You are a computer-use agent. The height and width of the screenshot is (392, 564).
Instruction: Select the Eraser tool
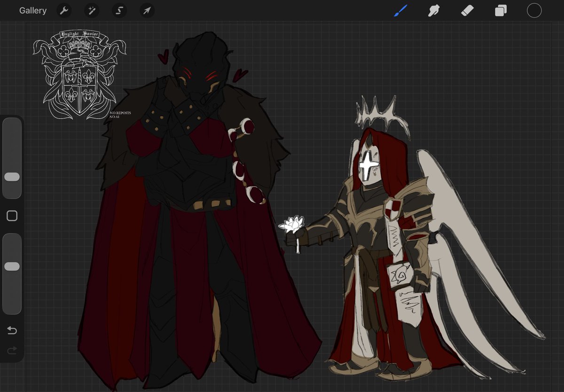[x=468, y=10]
